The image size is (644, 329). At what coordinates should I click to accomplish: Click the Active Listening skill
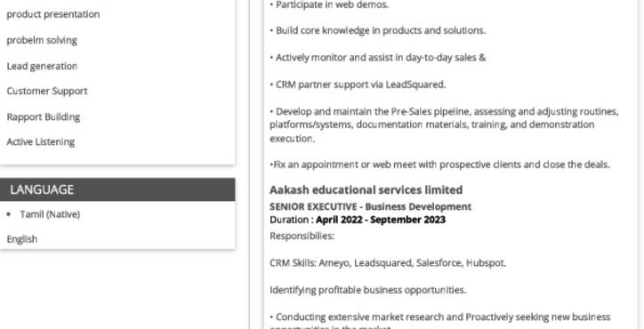click(41, 141)
